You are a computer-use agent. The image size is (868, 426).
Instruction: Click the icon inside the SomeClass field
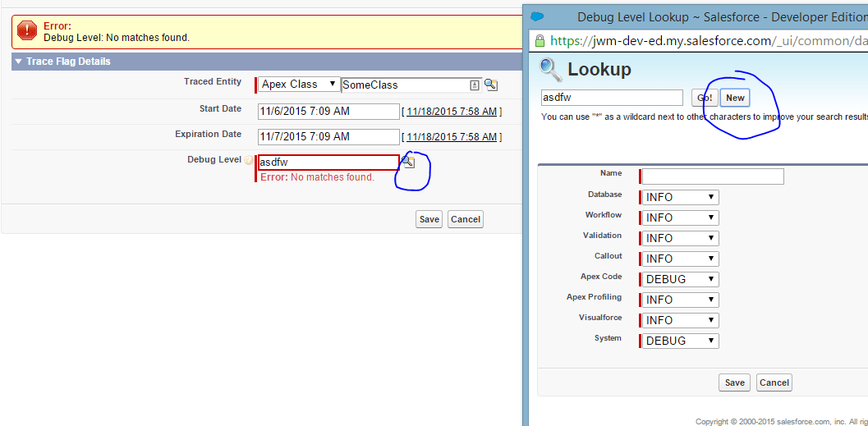click(475, 85)
